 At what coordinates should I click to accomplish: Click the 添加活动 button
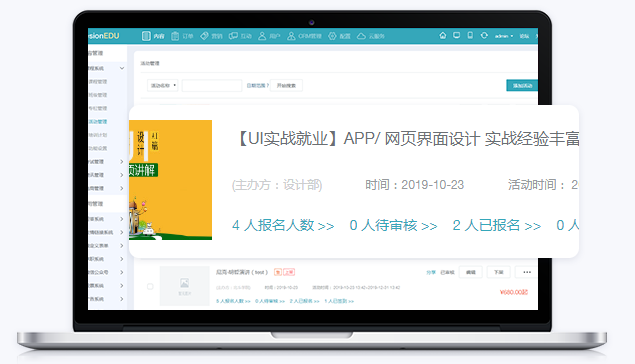click(522, 85)
